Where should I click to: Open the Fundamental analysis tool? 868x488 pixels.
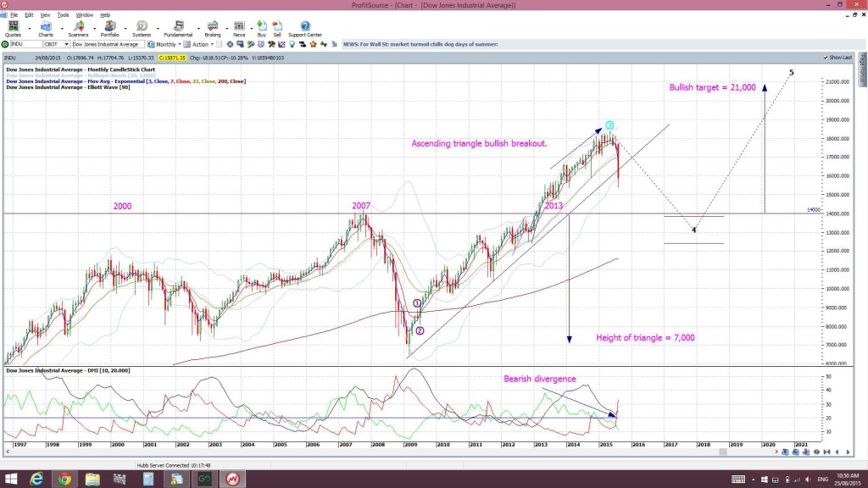click(x=178, y=29)
